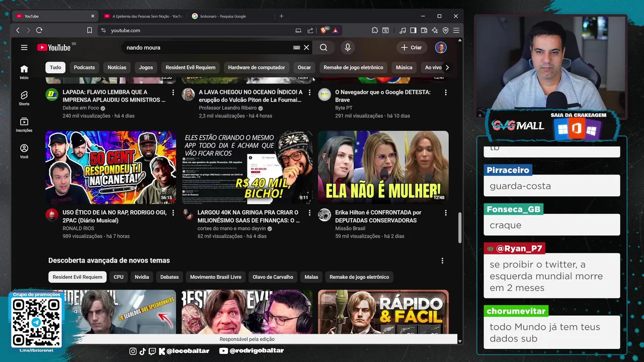Open Shorts in the sidebar

click(24, 98)
